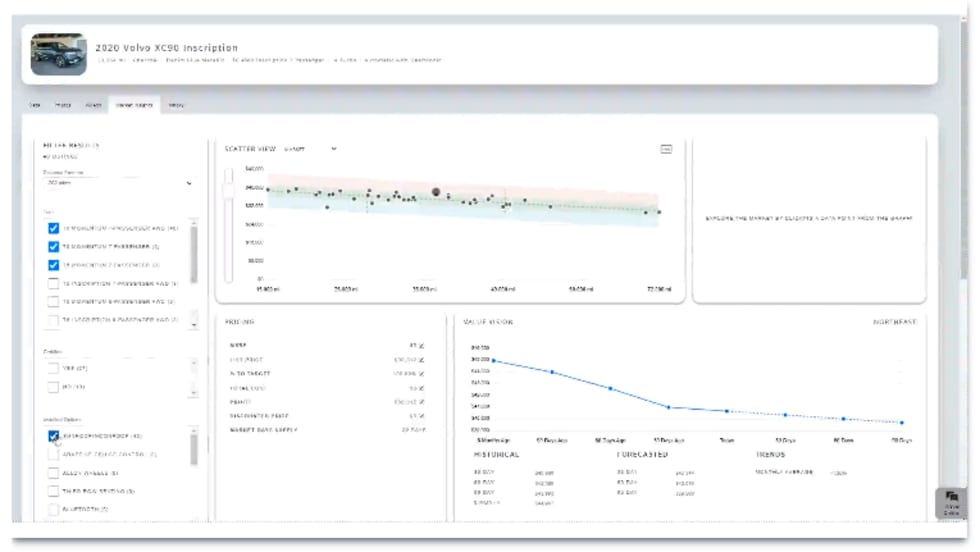
Task: Click the vertical slider handle beside scatter chart
Action: 229,191
